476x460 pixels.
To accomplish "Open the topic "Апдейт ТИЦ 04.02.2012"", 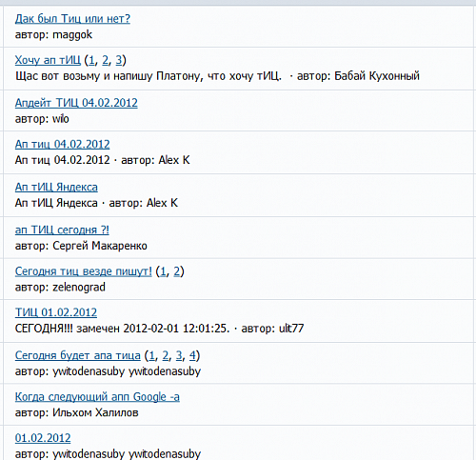I will point(76,103).
